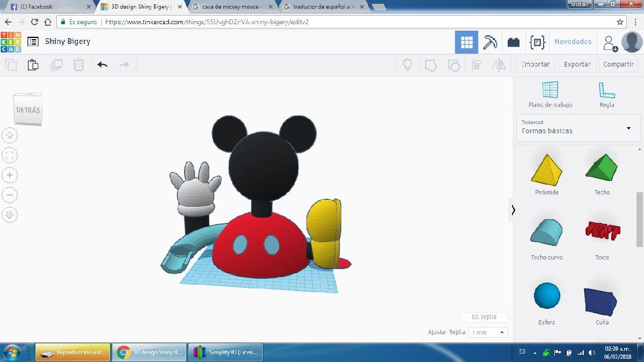Open the designs list icon beside Shiny Bigery

[x=33, y=41]
